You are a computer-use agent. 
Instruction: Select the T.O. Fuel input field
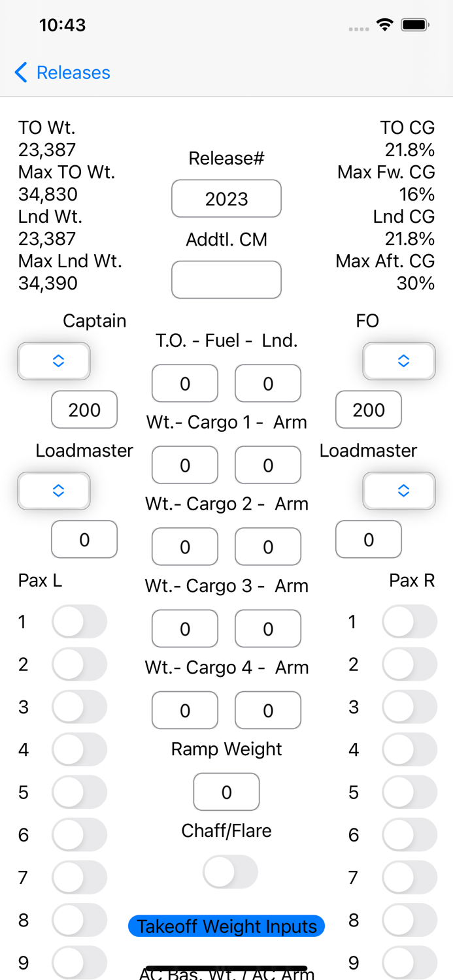(184, 384)
